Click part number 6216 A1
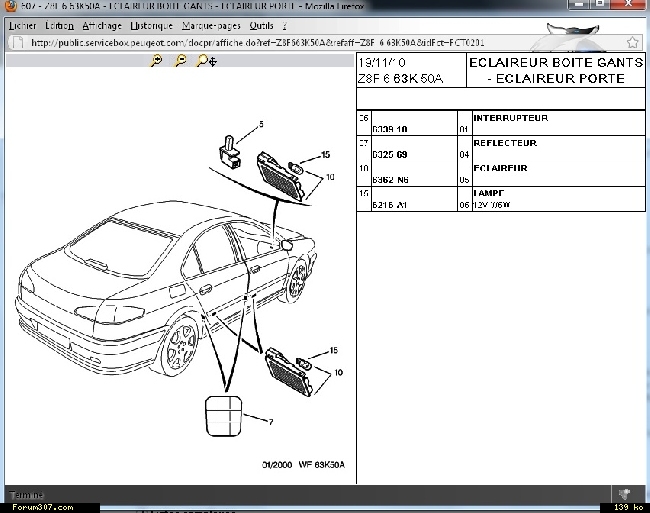The width and height of the screenshot is (650, 513). (x=389, y=205)
